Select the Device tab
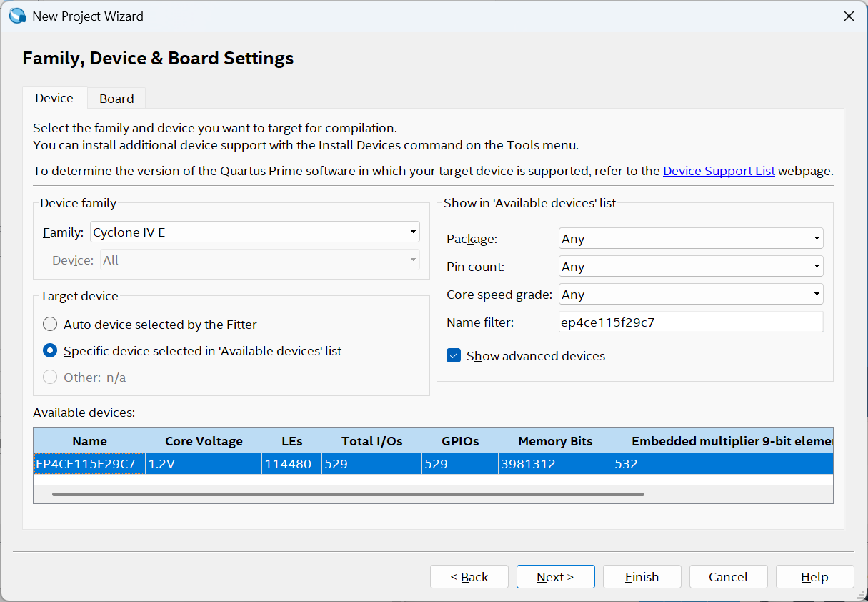 54,98
